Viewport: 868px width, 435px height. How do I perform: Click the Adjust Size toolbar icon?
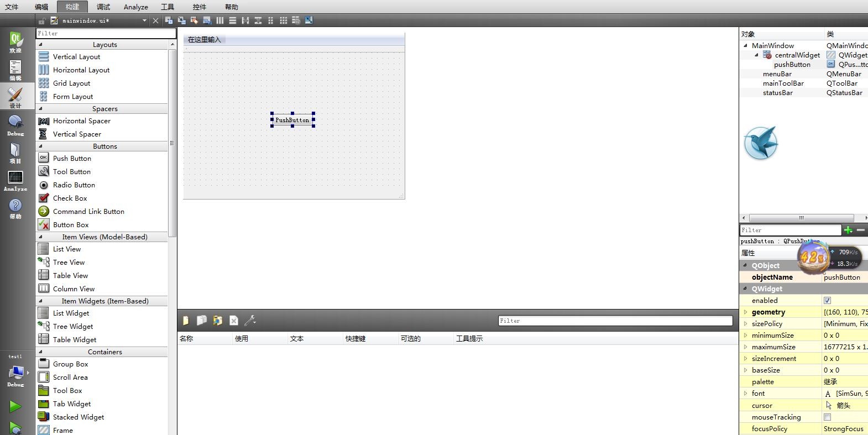pos(309,20)
